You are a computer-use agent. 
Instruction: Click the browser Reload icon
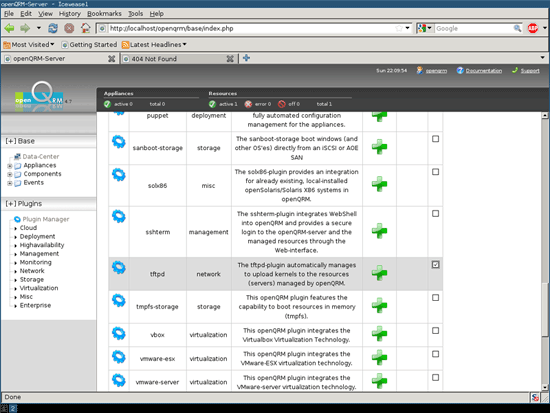[x=53, y=28]
